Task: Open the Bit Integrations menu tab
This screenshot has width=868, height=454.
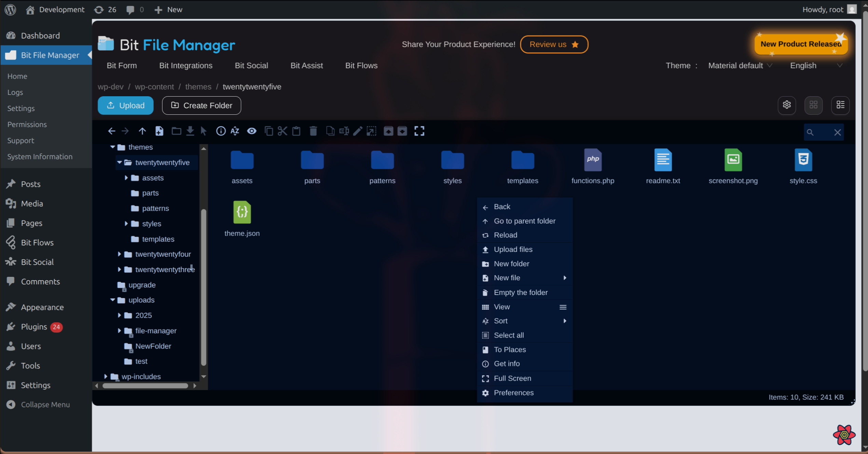Action: pyautogui.click(x=186, y=66)
